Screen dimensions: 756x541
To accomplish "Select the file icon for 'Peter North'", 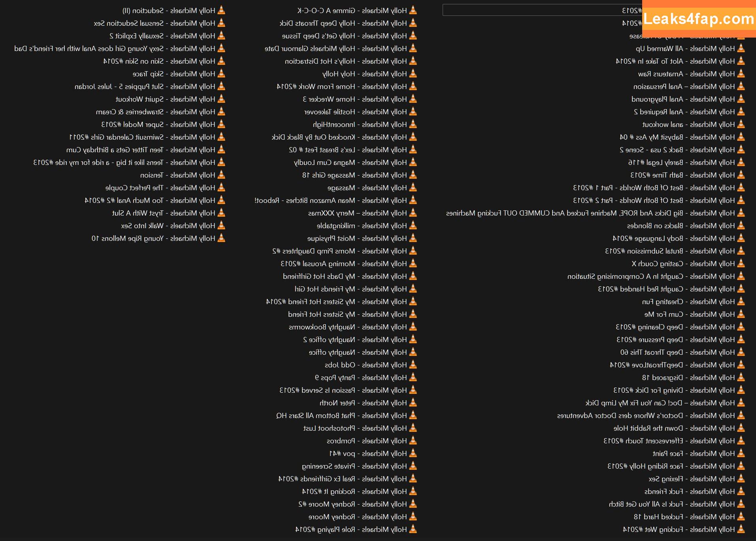I will pyautogui.click(x=413, y=403).
